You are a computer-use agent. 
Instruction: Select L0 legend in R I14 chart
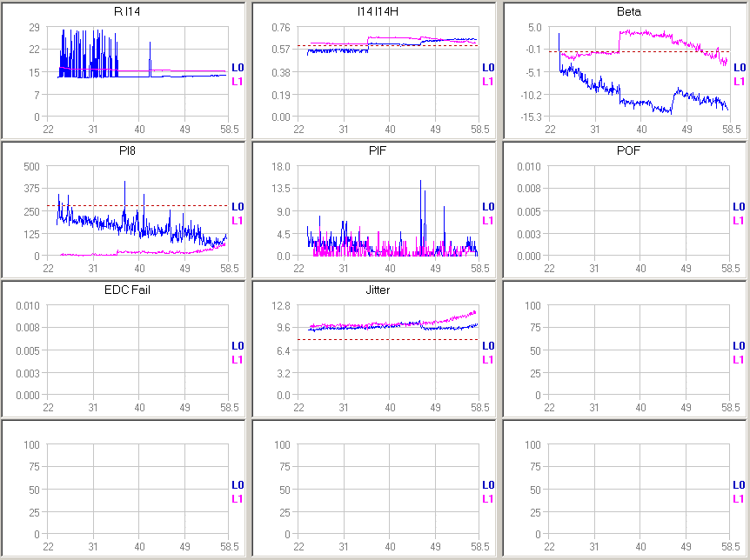(x=238, y=67)
